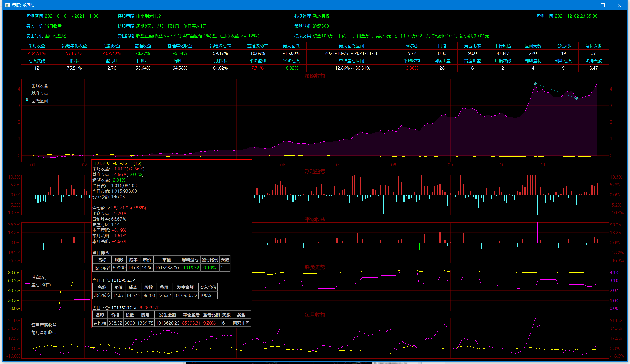Click the 吉比特 row in 当日平仓 table
Screen dimensions: 630x364
100,323
